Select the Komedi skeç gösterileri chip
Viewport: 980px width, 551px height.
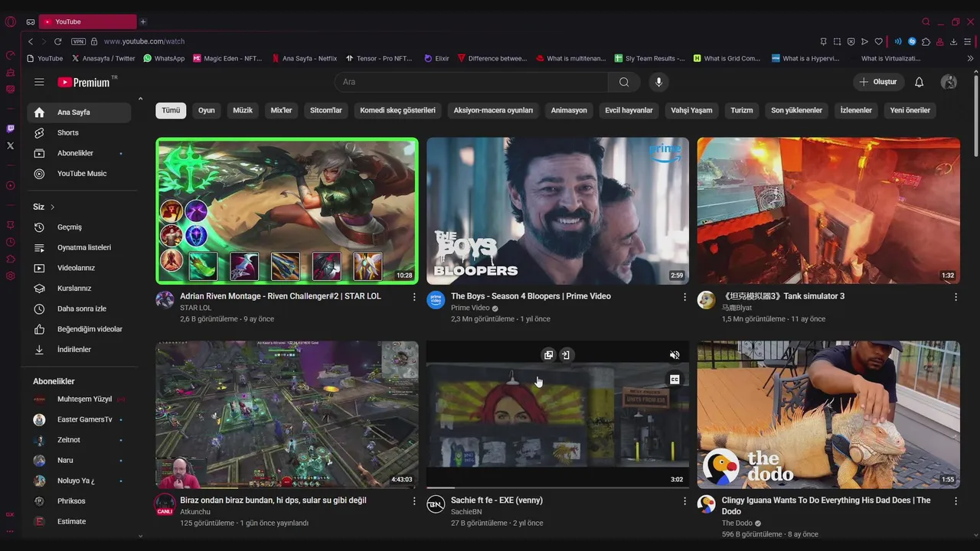click(397, 110)
